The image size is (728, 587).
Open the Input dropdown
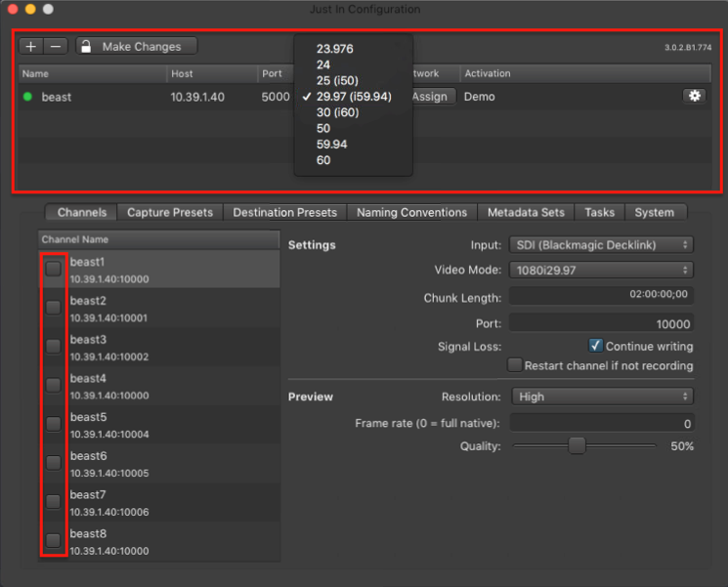601,244
